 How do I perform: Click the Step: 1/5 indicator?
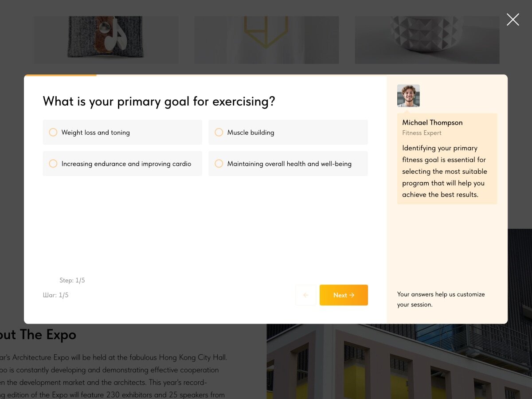tap(72, 280)
